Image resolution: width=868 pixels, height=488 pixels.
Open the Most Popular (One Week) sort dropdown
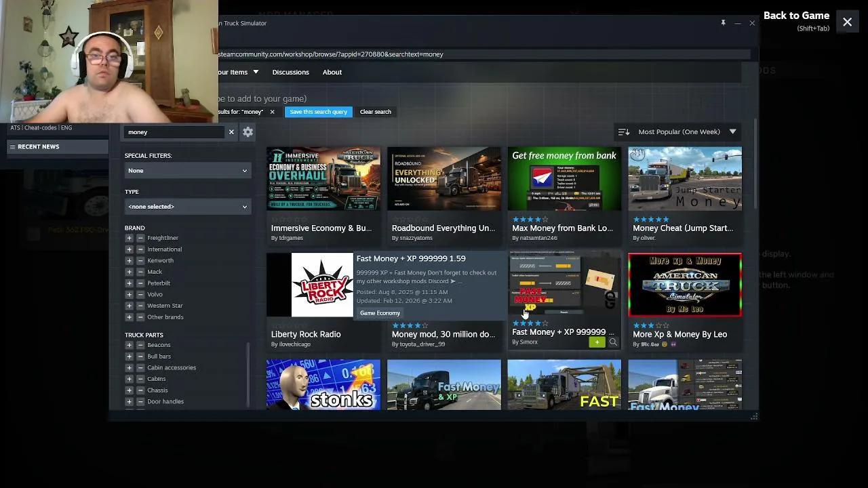(686, 132)
